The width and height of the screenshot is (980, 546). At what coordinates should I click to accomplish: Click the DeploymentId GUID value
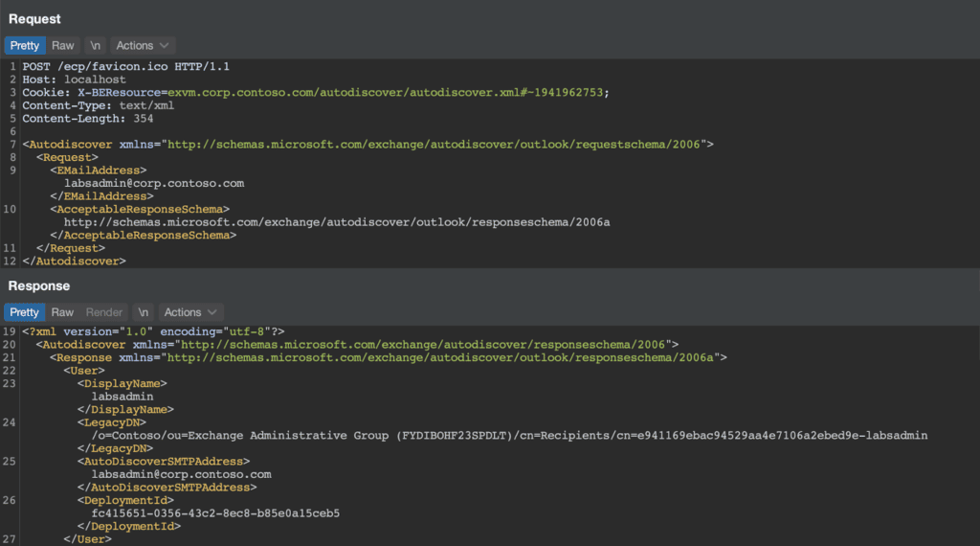coord(215,513)
